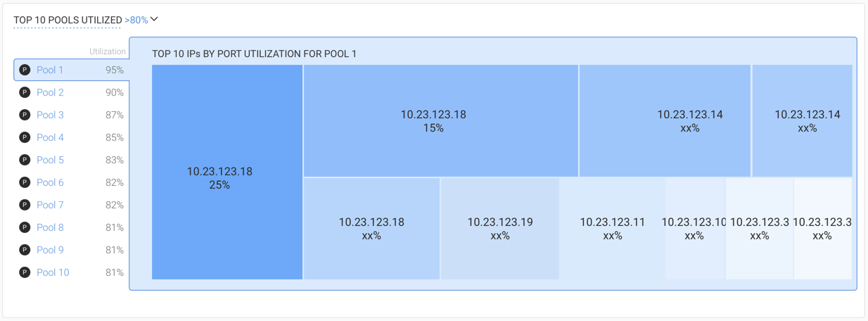Click the 'P' icon beside Pool 3

coord(25,115)
